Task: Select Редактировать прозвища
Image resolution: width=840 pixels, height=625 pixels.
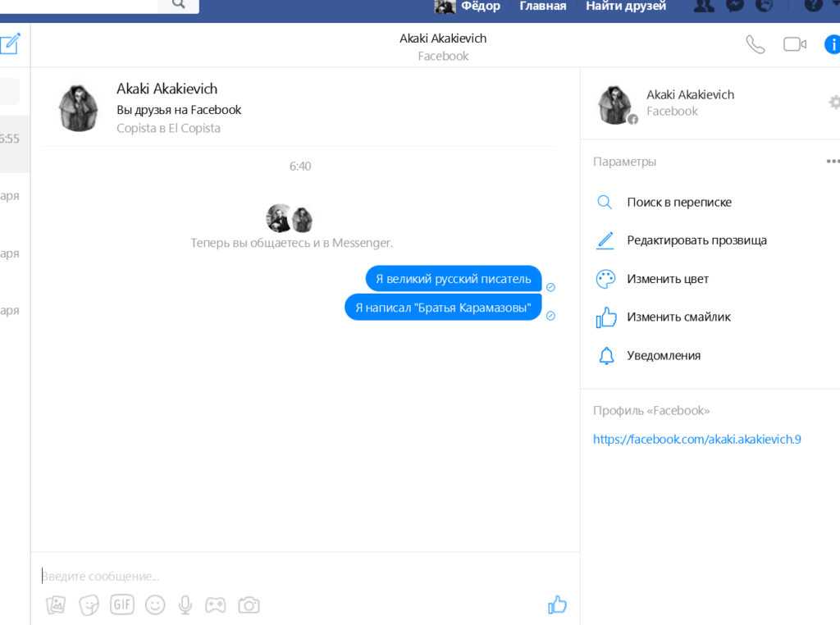Action: coord(697,240)
